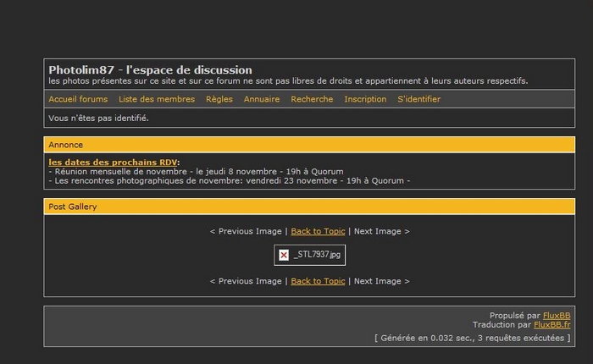Click Back to Topic below the image

coord(318,281)
